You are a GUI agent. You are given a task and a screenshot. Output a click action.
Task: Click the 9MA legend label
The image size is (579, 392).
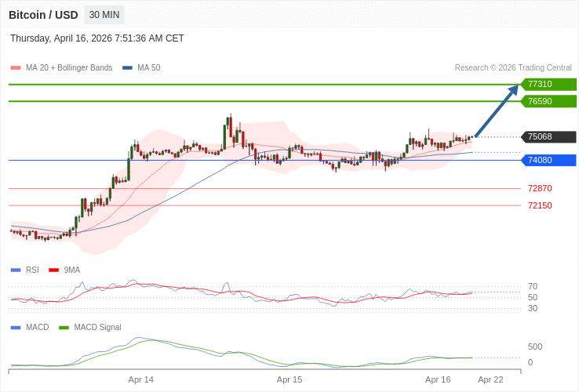click(72, 270)
